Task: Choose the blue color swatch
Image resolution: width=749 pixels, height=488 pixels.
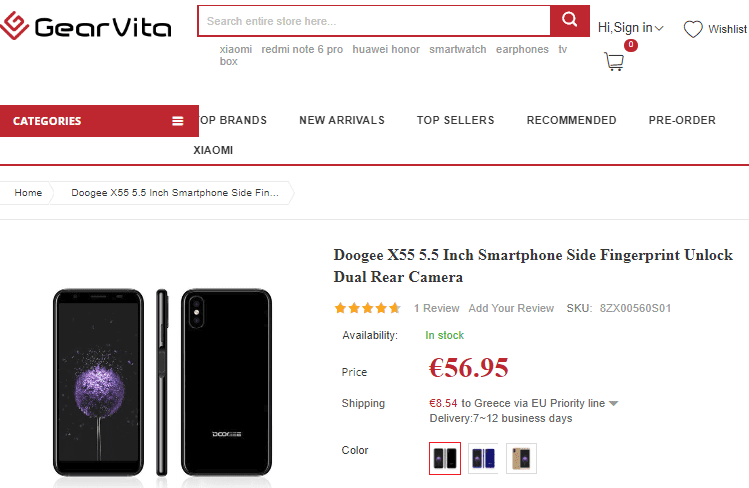Action: pyautogui.click(x=483, y=458)
